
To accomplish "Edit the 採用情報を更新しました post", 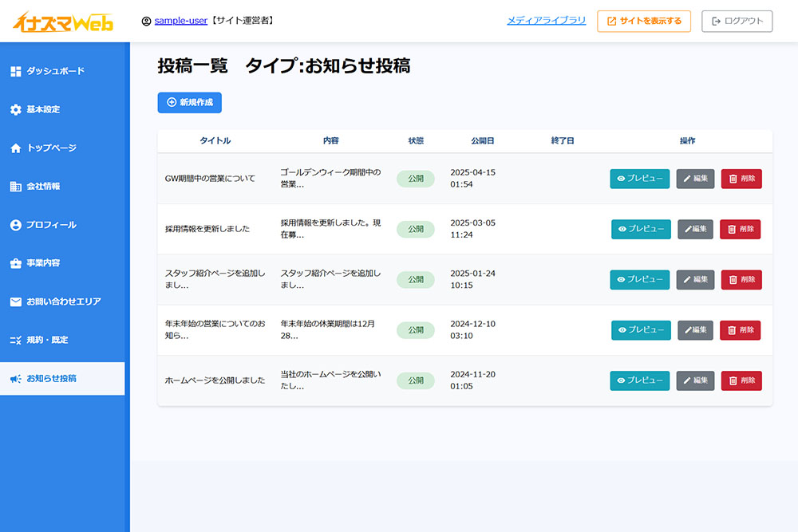I will [x=695, y=229].
